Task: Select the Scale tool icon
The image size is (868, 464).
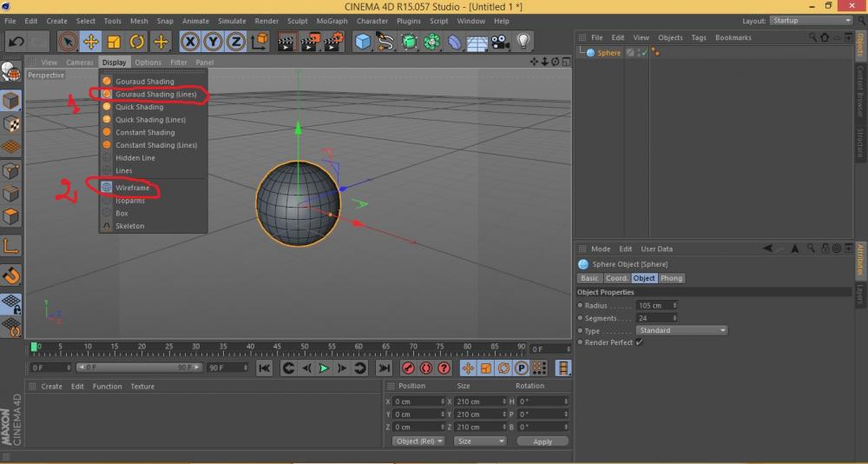Action: tap(114, 42)
